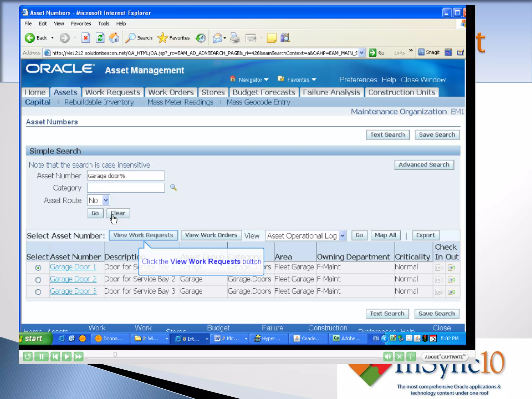This screenshot has height=399, width=532.
Task: Open the Garage Door 2 link
Action: pos(73,279)
